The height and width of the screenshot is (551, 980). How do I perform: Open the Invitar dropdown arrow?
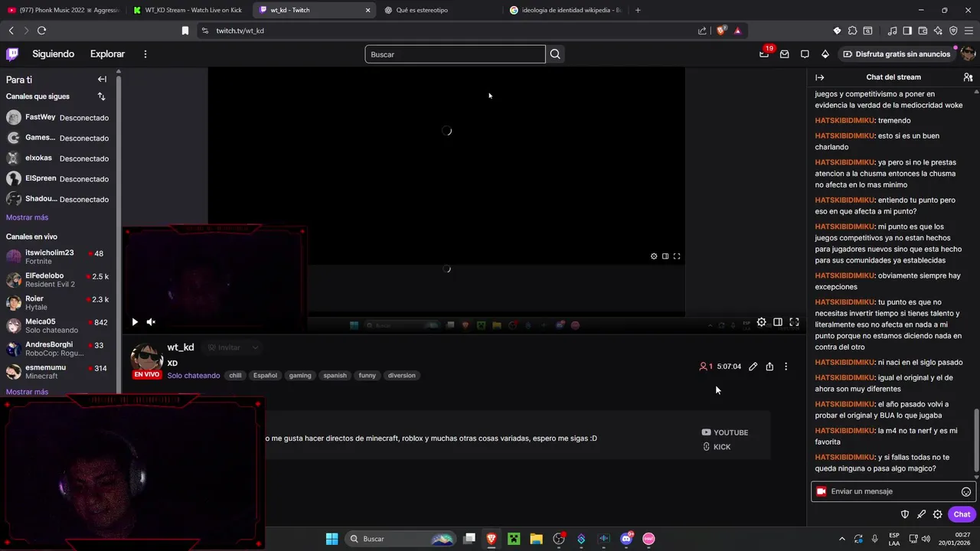point(255,347)
